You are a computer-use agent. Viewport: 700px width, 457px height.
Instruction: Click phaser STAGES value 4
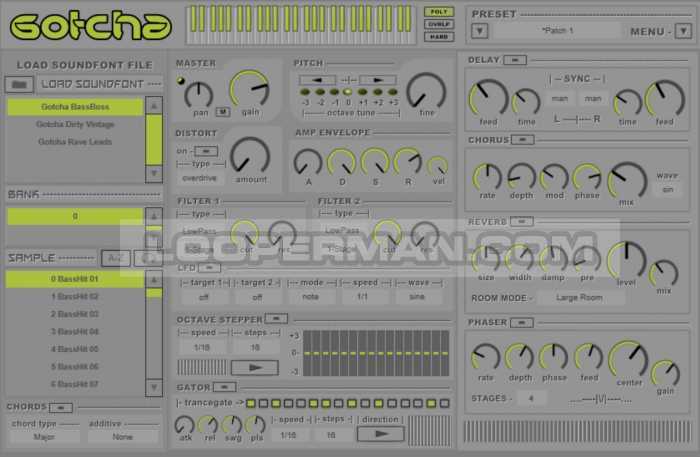pyautogui.click(x=531, y=398)
